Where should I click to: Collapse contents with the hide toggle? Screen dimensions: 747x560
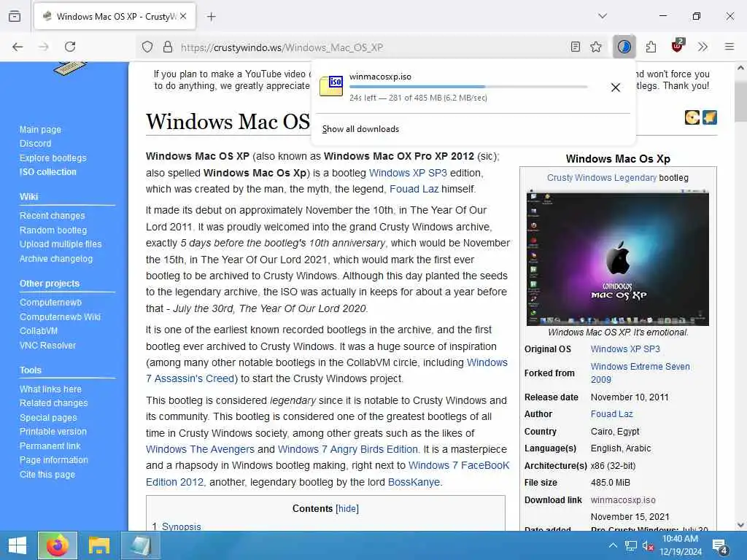tap(347, 508)
